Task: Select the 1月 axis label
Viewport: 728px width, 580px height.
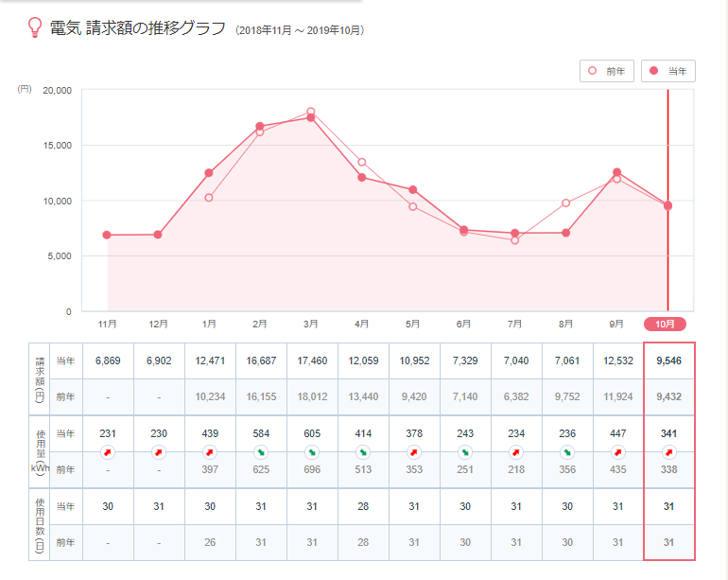Action: 209,324
